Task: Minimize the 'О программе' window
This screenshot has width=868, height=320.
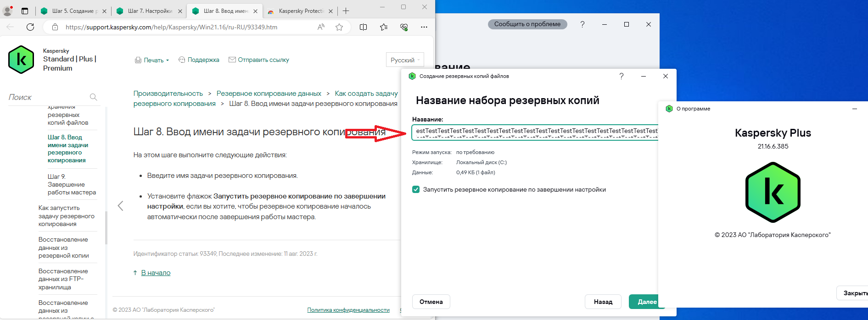Action: [855, 109]
